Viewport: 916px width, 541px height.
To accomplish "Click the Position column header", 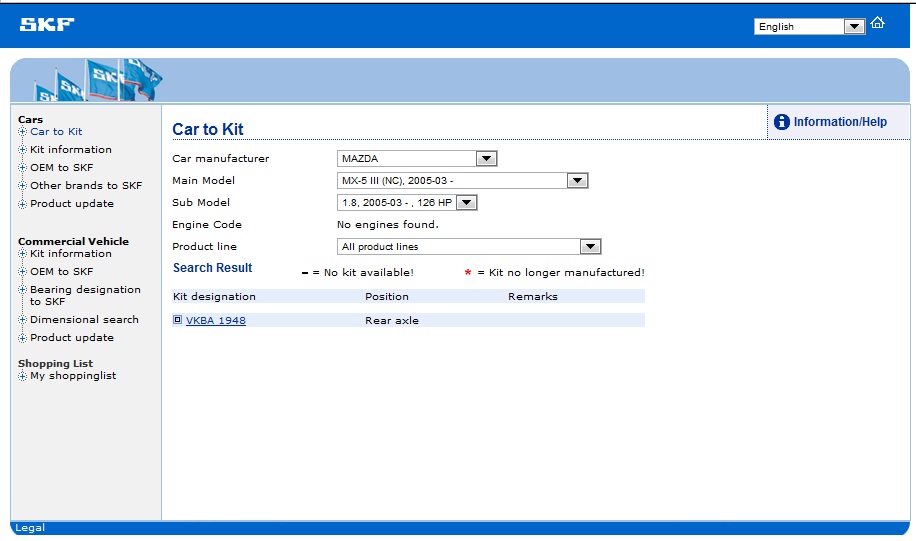I will [x=387, y=296].
